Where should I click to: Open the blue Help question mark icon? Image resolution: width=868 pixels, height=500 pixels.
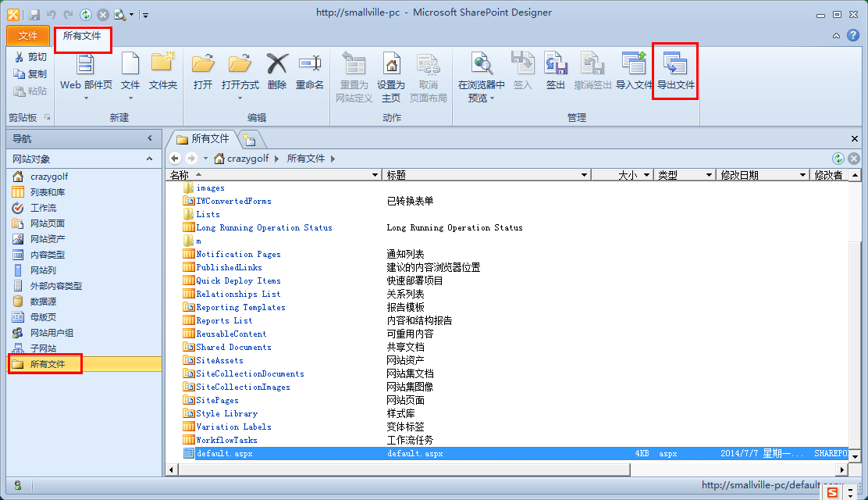point(853,35)
